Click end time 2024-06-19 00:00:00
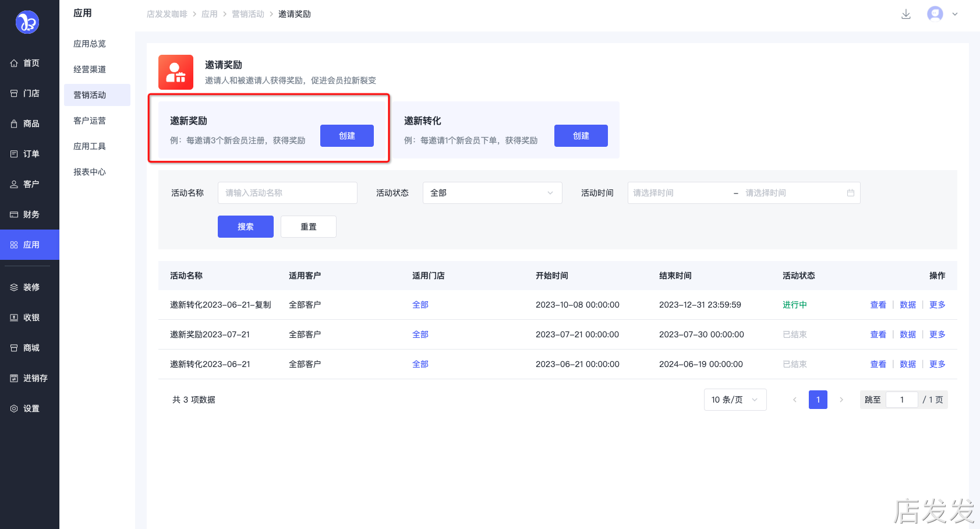 [701, 364]
